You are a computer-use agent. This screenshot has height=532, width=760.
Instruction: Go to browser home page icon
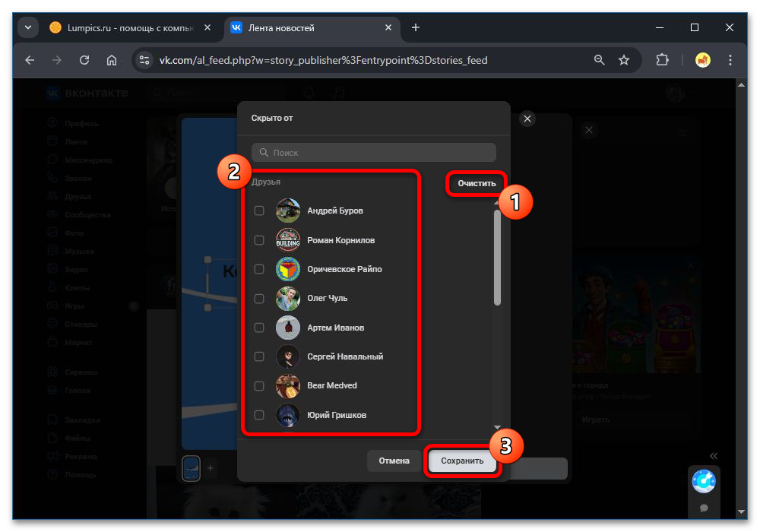pos(112,60)
